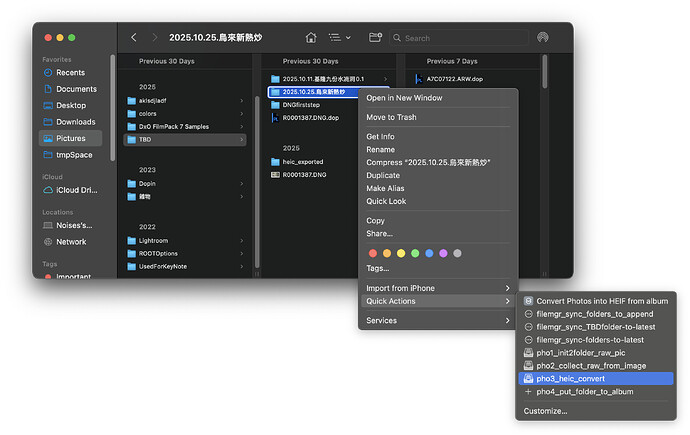Choose Copy from context menu
The width and height of the screenshot is (690, 435).
pos(438,221)
